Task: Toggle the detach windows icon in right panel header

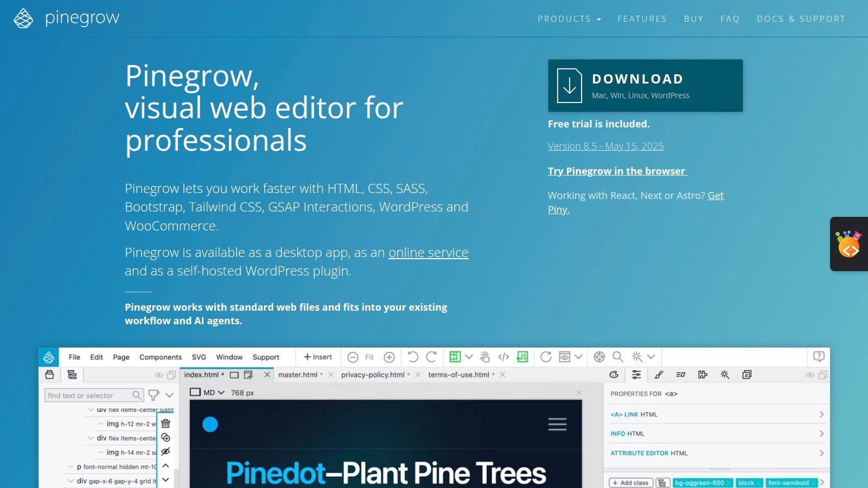Action: click(822, 375)
